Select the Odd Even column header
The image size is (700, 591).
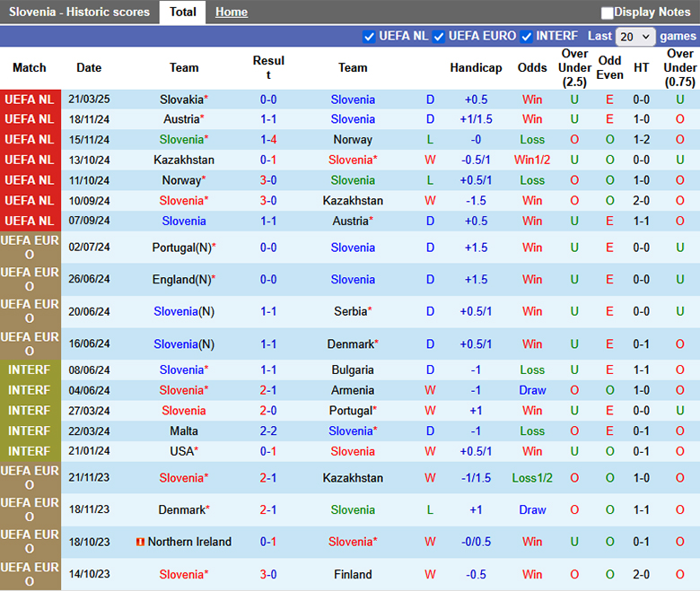tap(610, 68)
